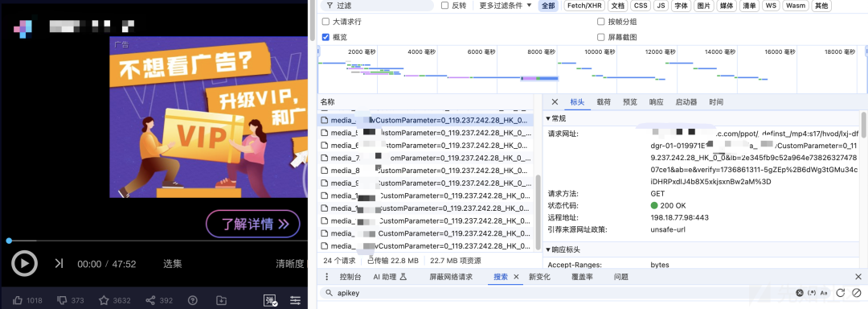Filter by CSS requests
The height and width of the screenshot is (309, 868).
[x=641, y=6]
